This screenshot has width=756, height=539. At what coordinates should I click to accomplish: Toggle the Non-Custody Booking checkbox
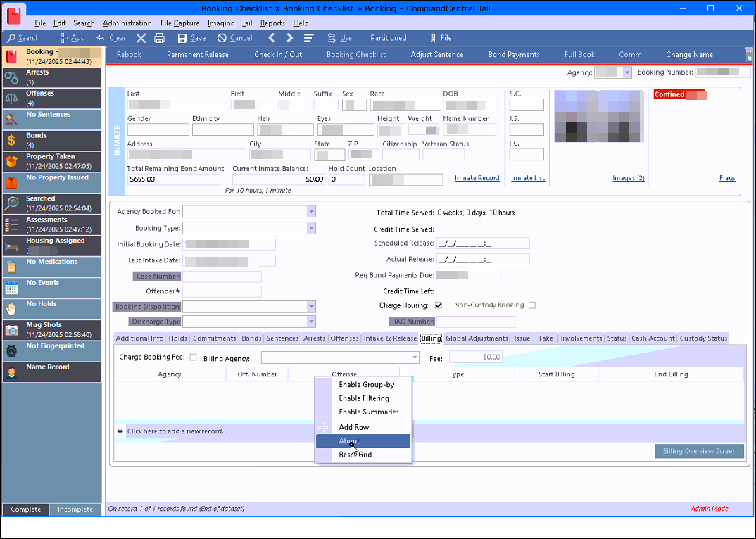point(531,305)
